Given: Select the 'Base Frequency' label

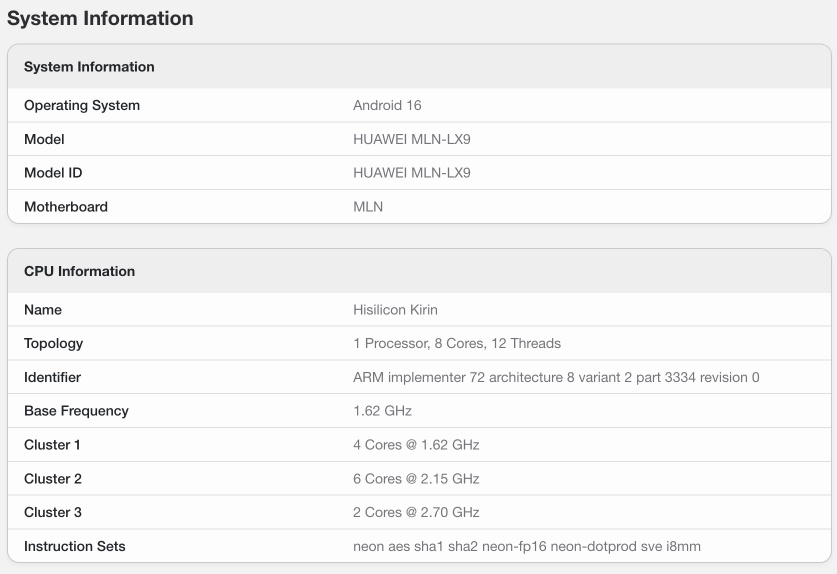Looking at the screenshot, I should click(76, 411).
